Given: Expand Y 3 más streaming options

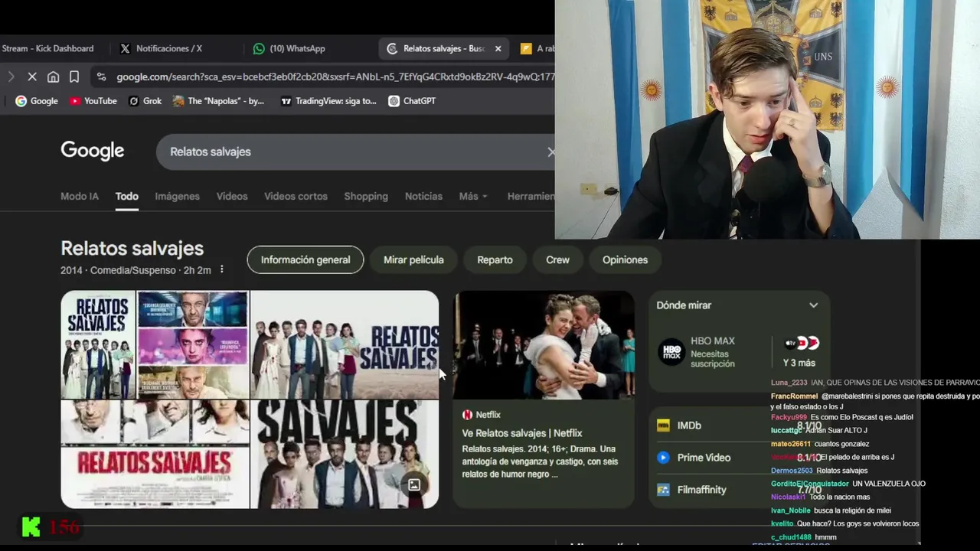Looking at the screenshot, I should [799, 353].
